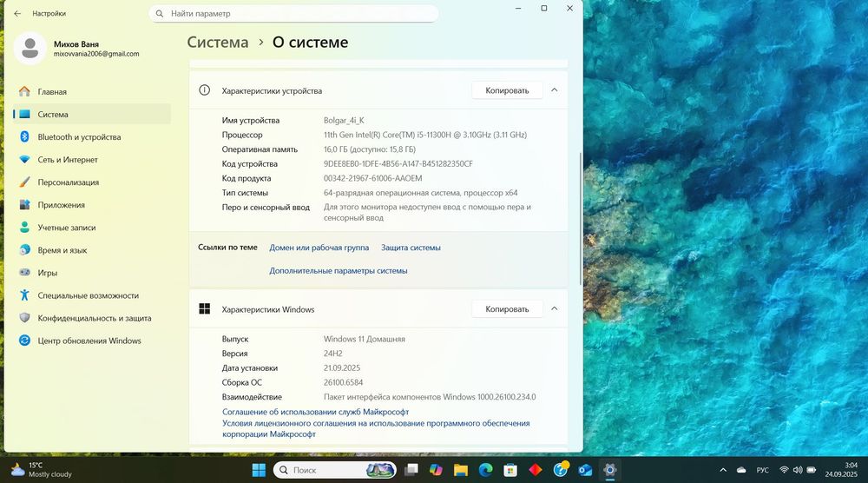Open Игры gamepad icon
Viewport: 868px width, 483px height.
pos(24,273)
